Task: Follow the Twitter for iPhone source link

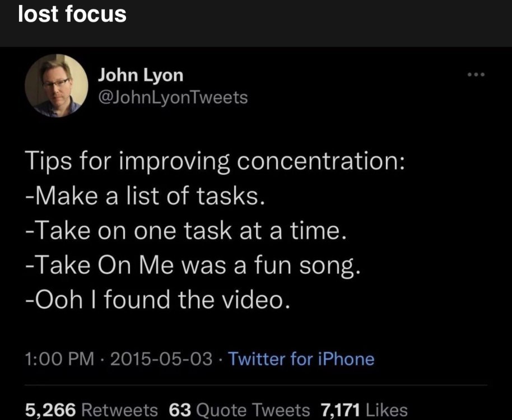Action: click(x=301, y=359)
